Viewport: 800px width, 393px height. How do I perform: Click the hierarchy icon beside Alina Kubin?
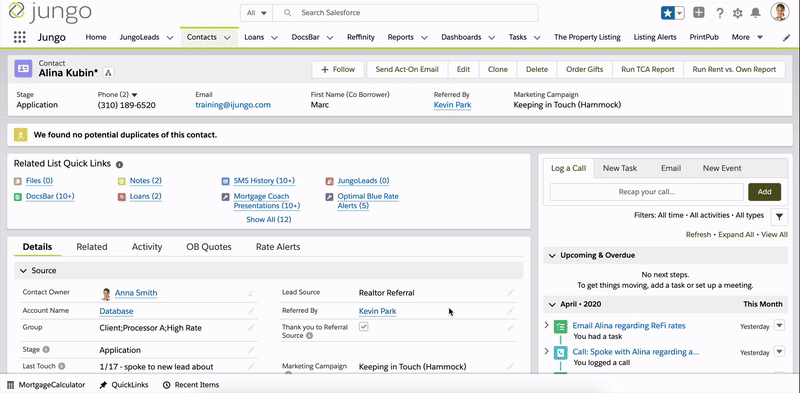[x=108, y=73]
